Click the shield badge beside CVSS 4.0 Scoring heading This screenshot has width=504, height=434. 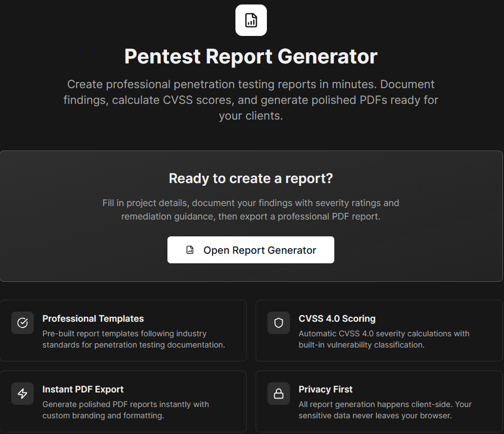tap(278, 323)
